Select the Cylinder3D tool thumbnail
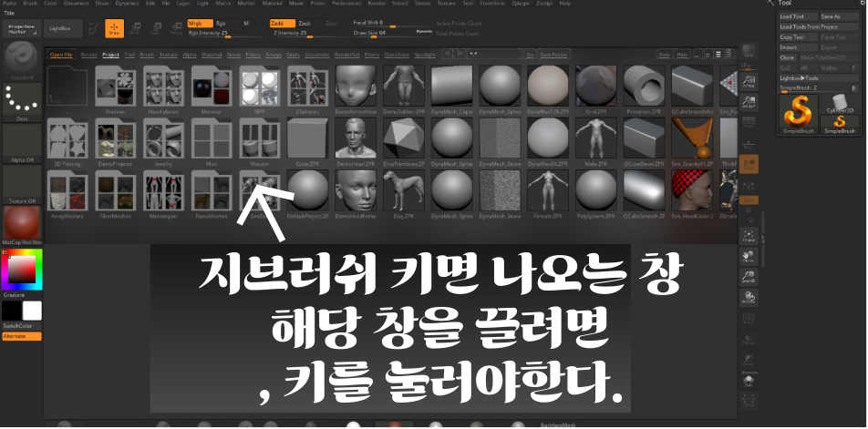The image size is (868, 429). tap(840, 104)
